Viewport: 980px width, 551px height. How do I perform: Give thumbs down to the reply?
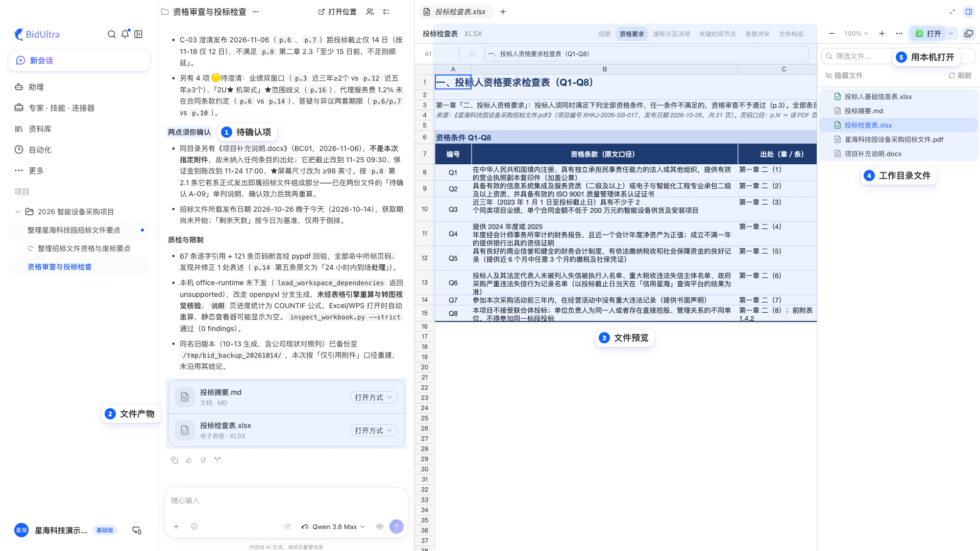click(203, 460)
